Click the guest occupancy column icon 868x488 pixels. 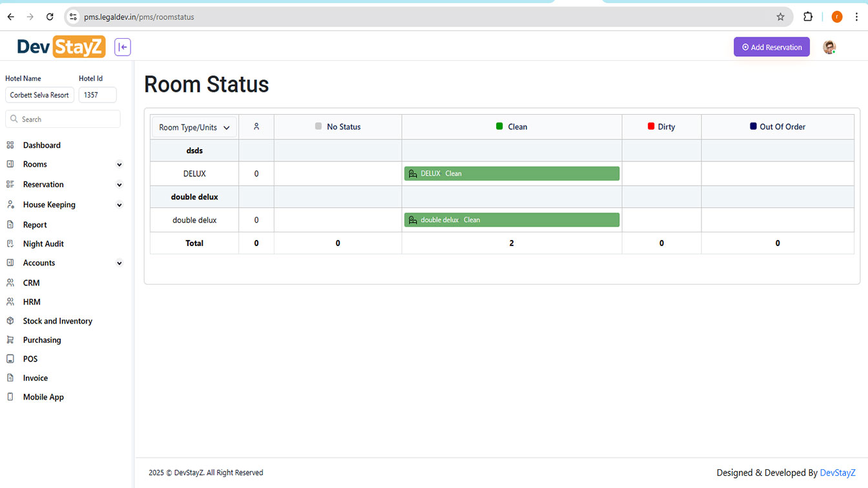[x=256, y=127]
